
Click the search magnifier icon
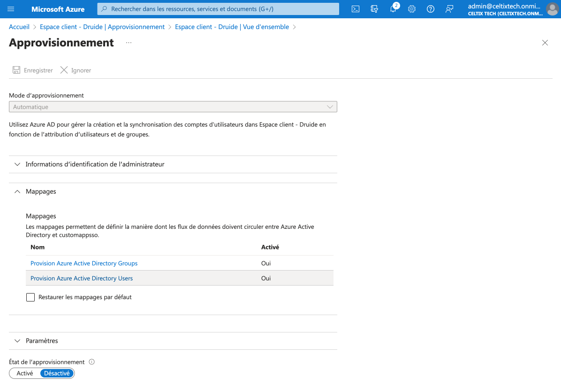pos(104,9)
